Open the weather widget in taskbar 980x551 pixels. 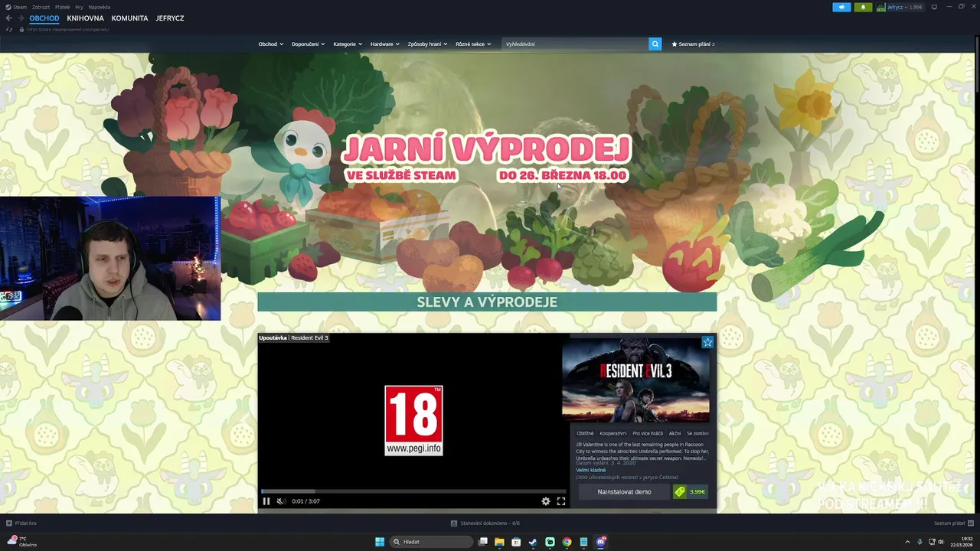(21, 542)
